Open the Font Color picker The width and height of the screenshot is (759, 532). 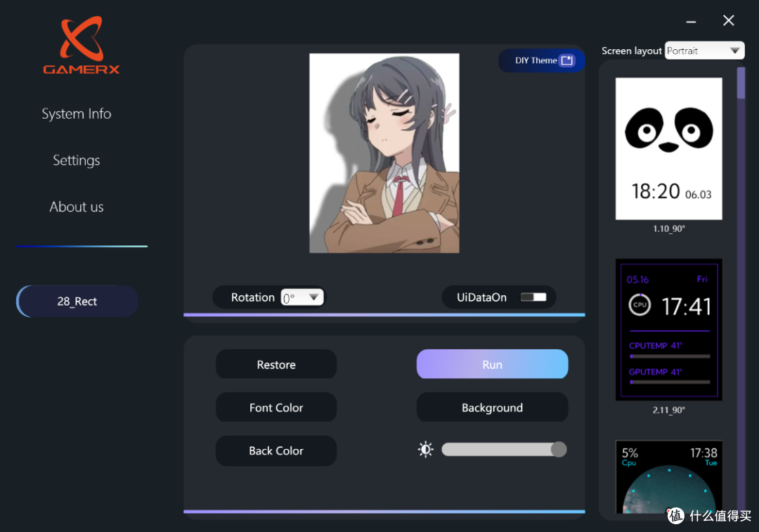pos(276,408)
